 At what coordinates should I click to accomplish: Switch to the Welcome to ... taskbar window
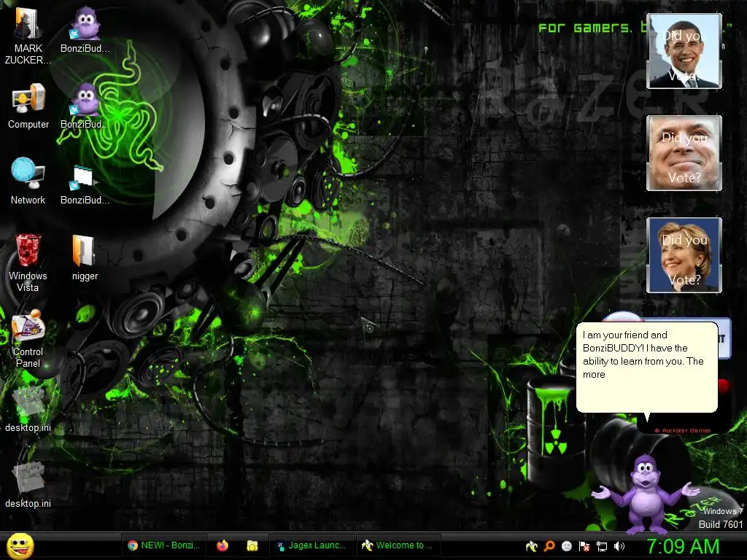click(x=398, y=545)
